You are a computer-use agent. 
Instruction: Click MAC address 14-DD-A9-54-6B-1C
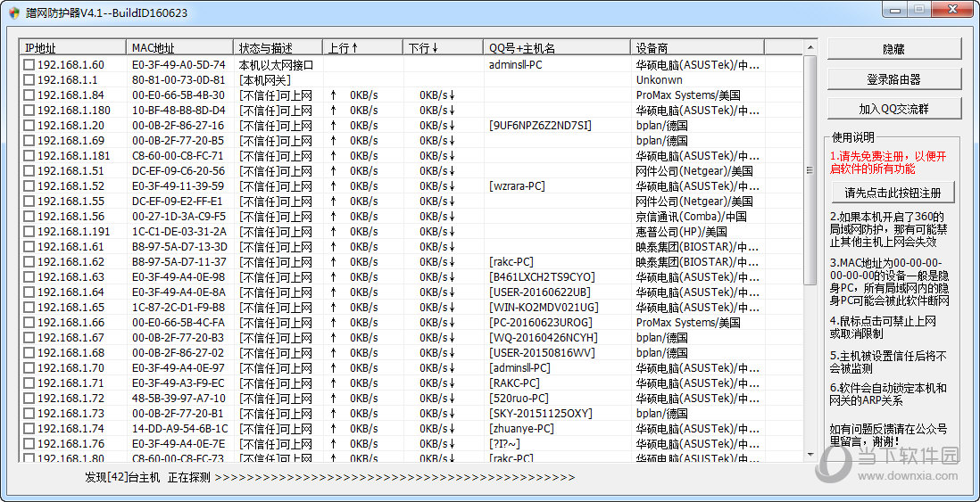tap(180, 428)
